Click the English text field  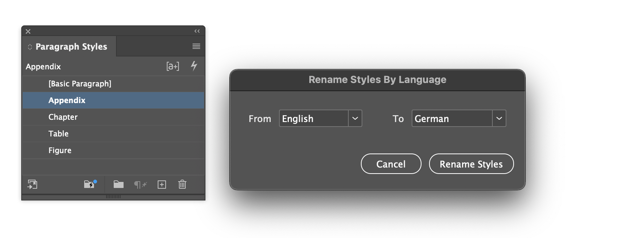coord(314,118)
